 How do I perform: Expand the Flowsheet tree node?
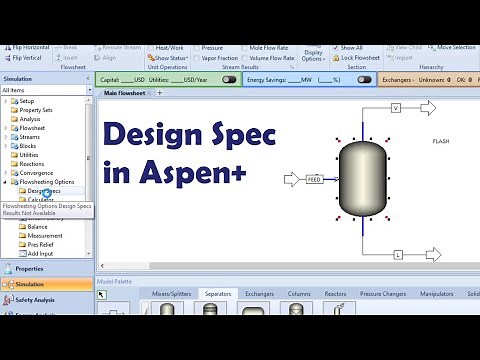pyautogui.click(x=5, y=128)
